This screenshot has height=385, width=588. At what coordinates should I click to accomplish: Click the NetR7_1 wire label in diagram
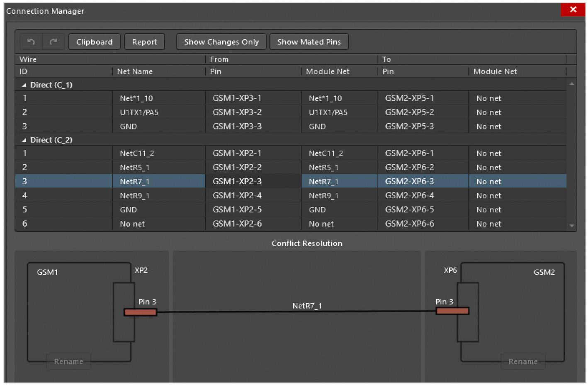pos(307,306)
